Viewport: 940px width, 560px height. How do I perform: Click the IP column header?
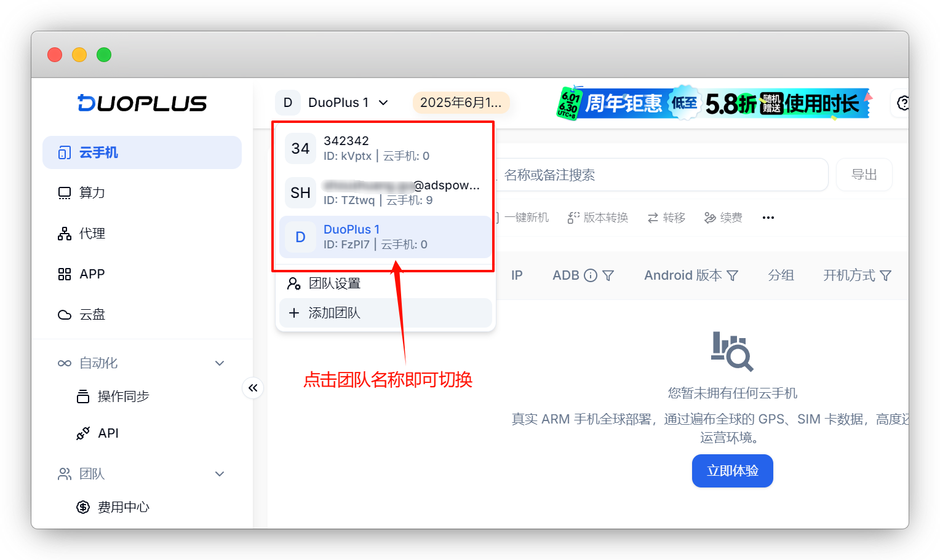[x=517, y=275]
